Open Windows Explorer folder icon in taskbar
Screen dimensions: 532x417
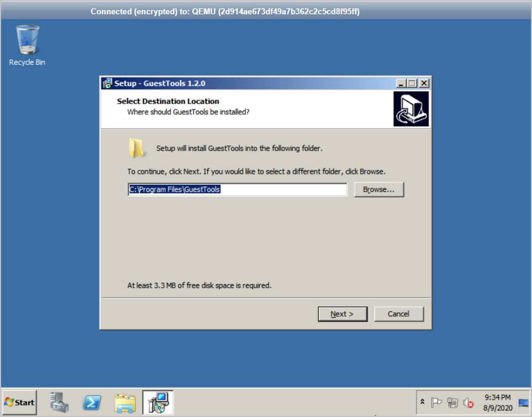click(125, 403)
